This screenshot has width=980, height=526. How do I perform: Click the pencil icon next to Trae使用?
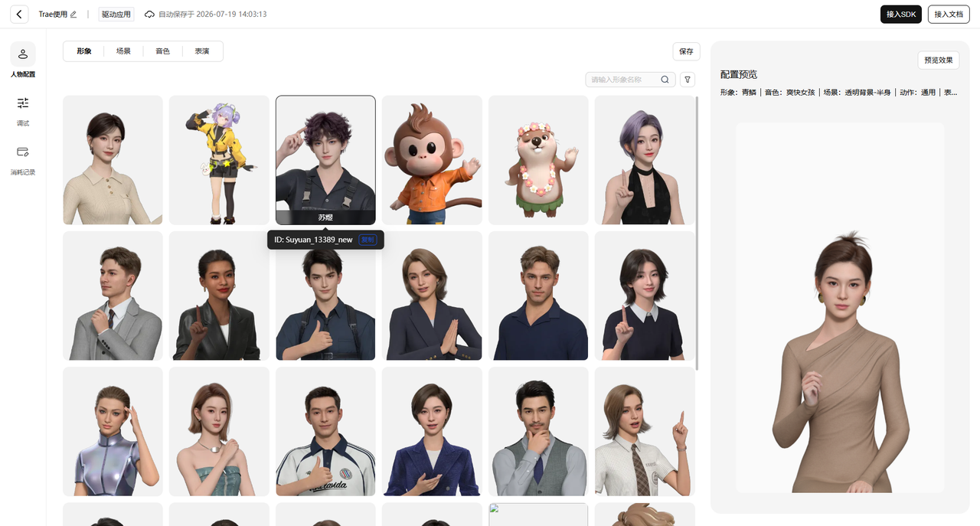(73, 15)
